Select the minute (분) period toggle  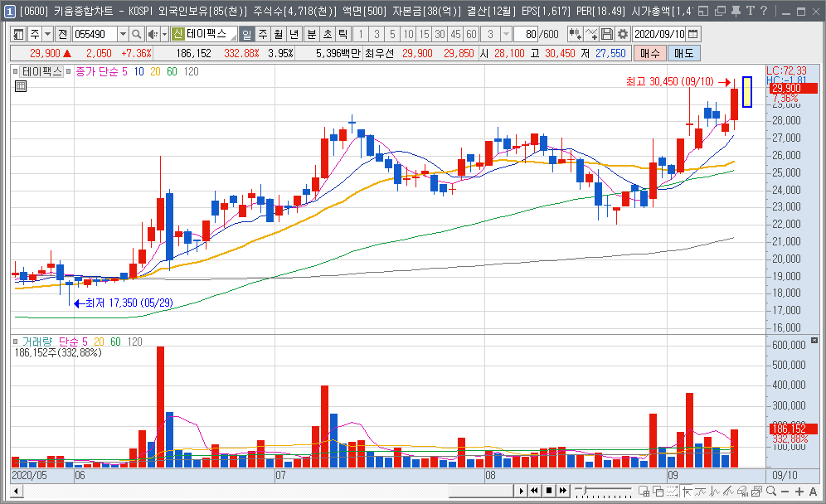[312, 34]
